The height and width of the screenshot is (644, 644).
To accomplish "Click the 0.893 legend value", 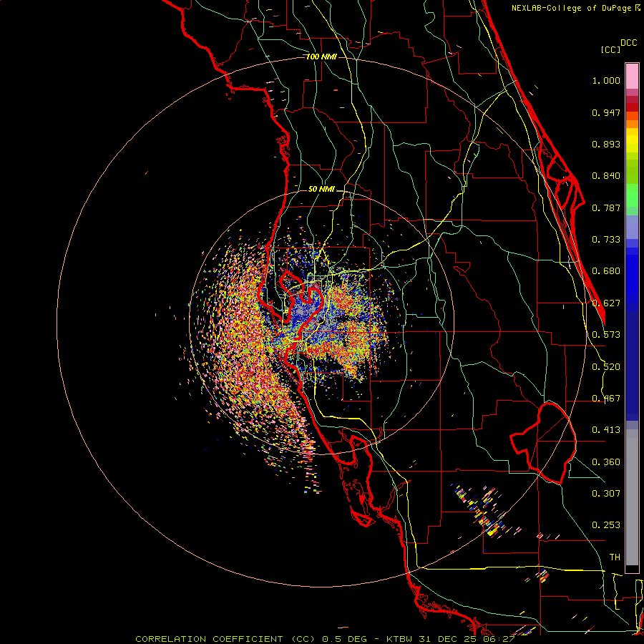I will pyautogui.click(x=606, y=144).
